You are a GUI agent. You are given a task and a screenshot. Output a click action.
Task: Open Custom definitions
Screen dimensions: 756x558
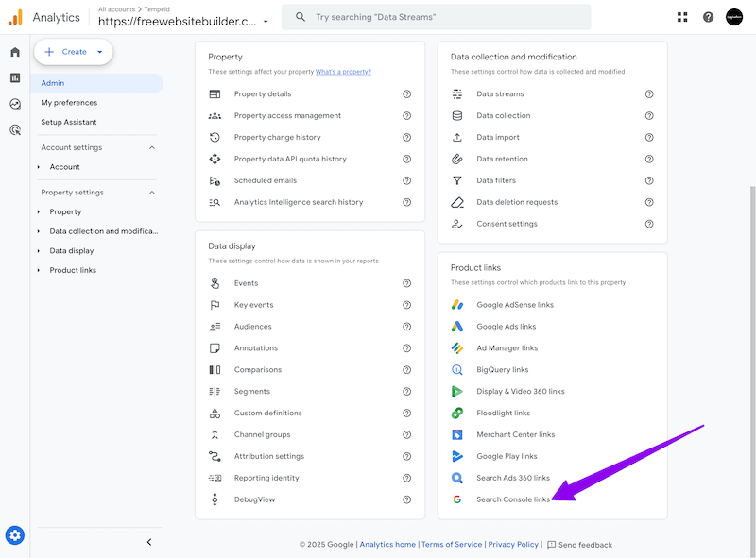(x=268, y=413)
